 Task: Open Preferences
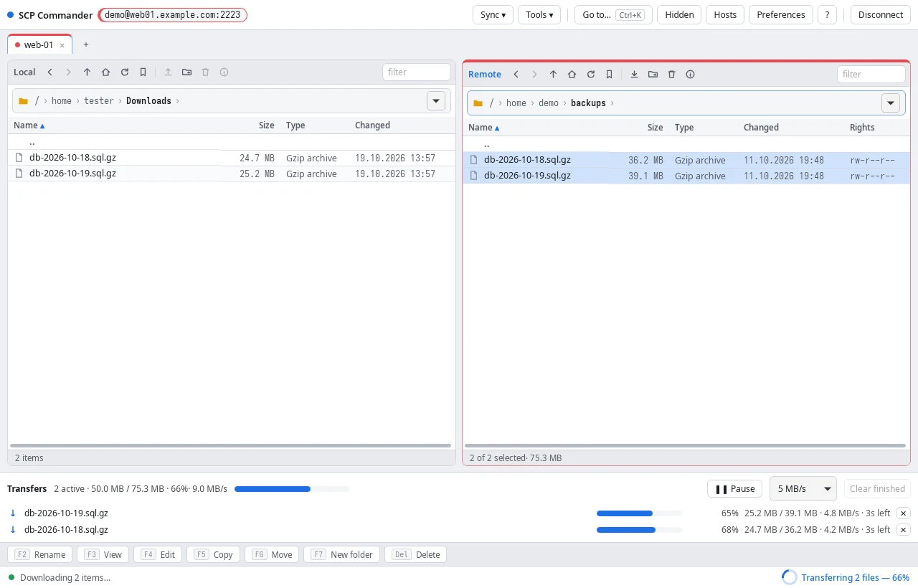[x=781, y=15]
